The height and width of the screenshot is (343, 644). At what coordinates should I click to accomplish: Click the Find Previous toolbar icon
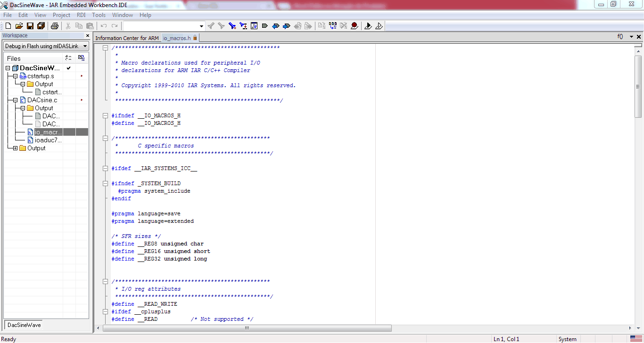click(211, 26)
